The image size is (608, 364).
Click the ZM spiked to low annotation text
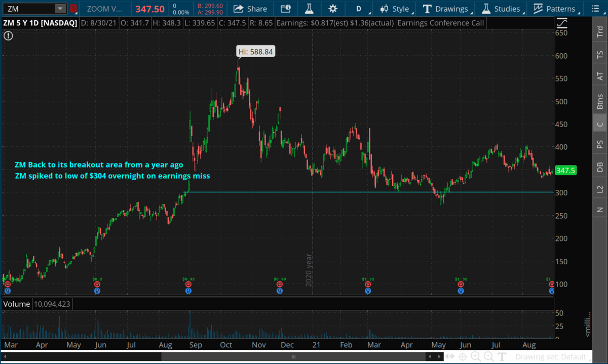click(112, 176)
